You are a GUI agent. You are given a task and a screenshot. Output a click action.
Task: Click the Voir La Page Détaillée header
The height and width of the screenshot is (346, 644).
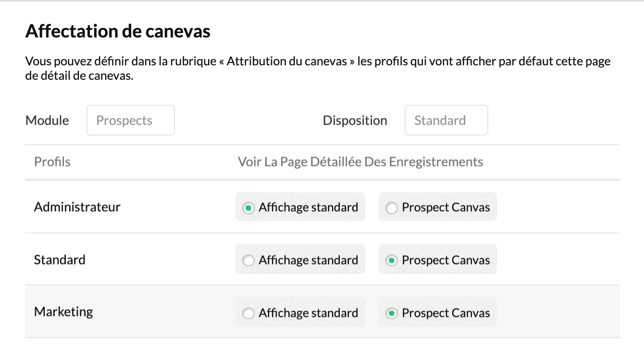pyautogui.click(x=360, y=162)
